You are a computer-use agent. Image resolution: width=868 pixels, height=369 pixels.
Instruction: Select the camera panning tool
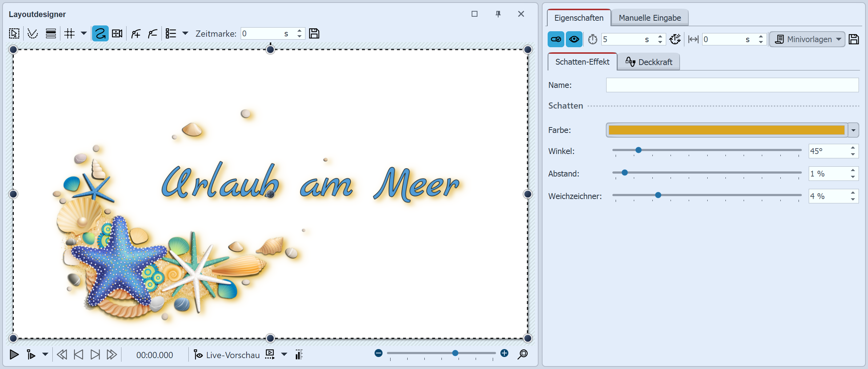(x=117, y=33)
